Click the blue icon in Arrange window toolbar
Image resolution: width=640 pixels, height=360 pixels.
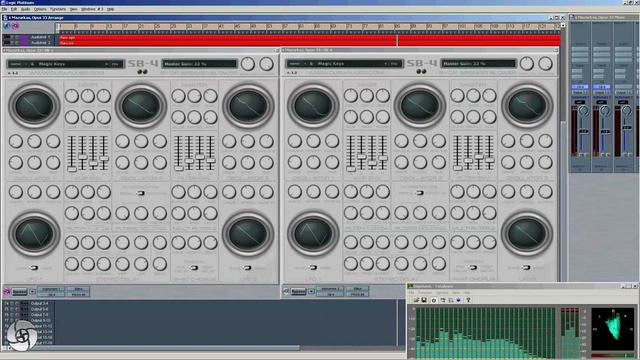[x=7, y=26]
